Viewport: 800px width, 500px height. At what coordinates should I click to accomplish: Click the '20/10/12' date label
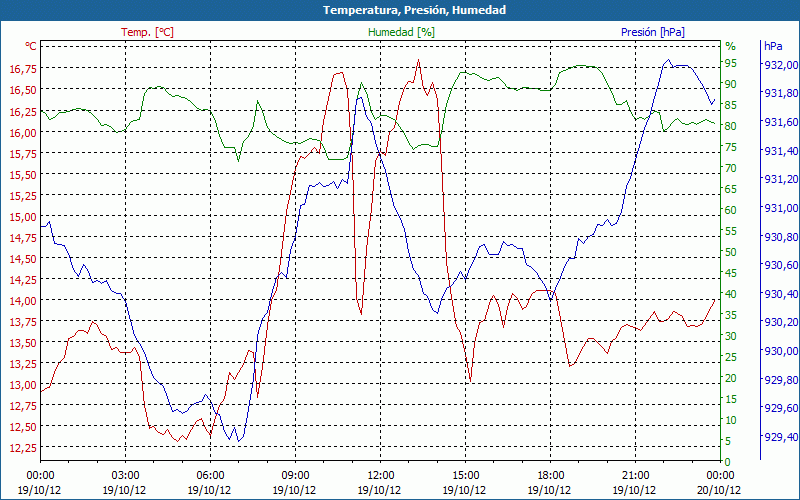pos(719,490)
